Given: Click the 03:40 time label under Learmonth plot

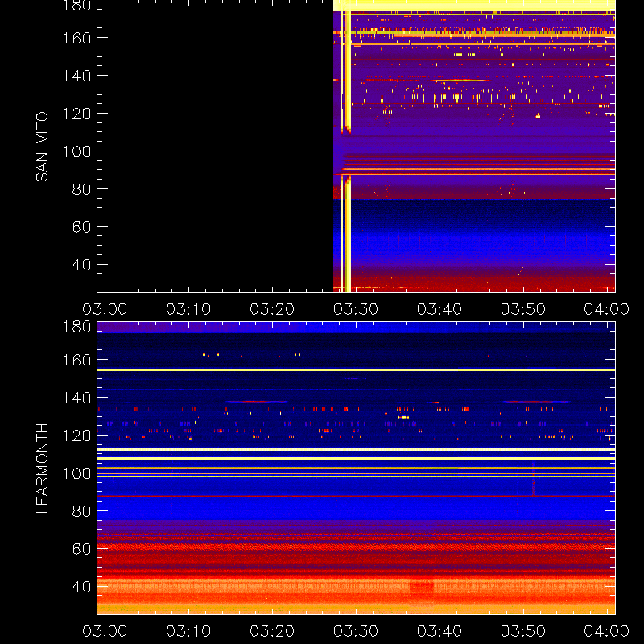Looking at the screenshot, I should pos(440,631).
